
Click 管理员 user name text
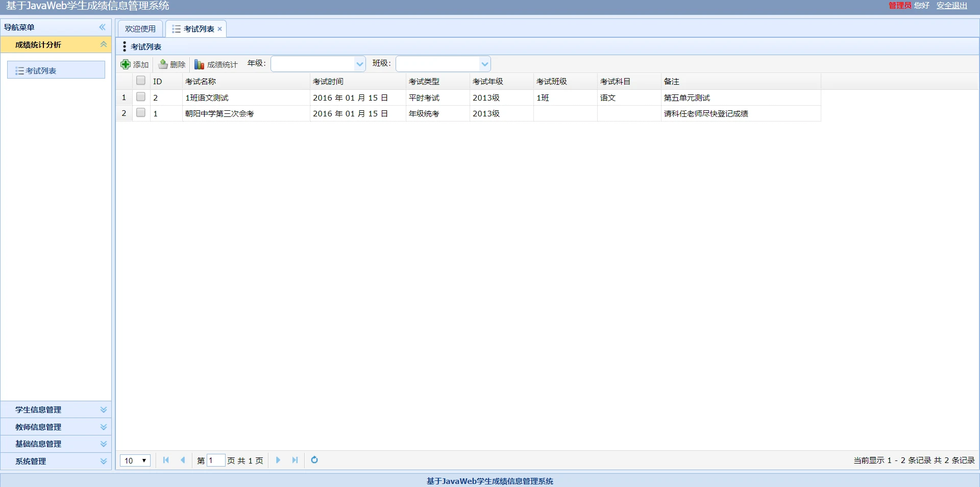(x=900, y=6)
